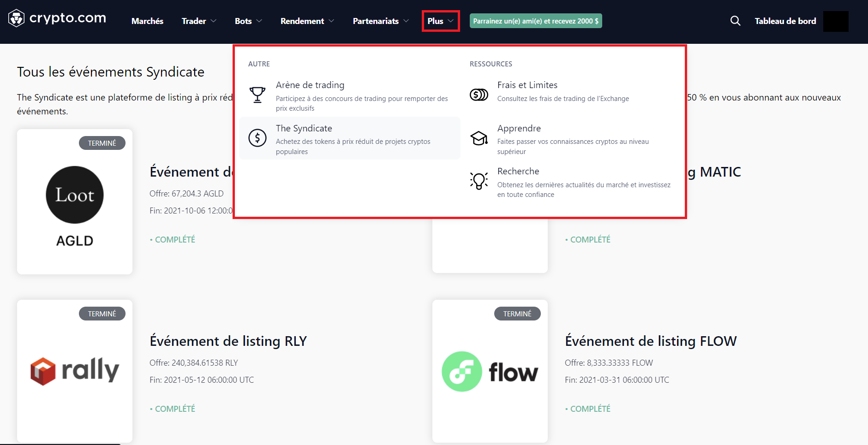This screenshot has height=445, width=868.
Task: Open the flow logo thumbnail
Action: (490, 372)
